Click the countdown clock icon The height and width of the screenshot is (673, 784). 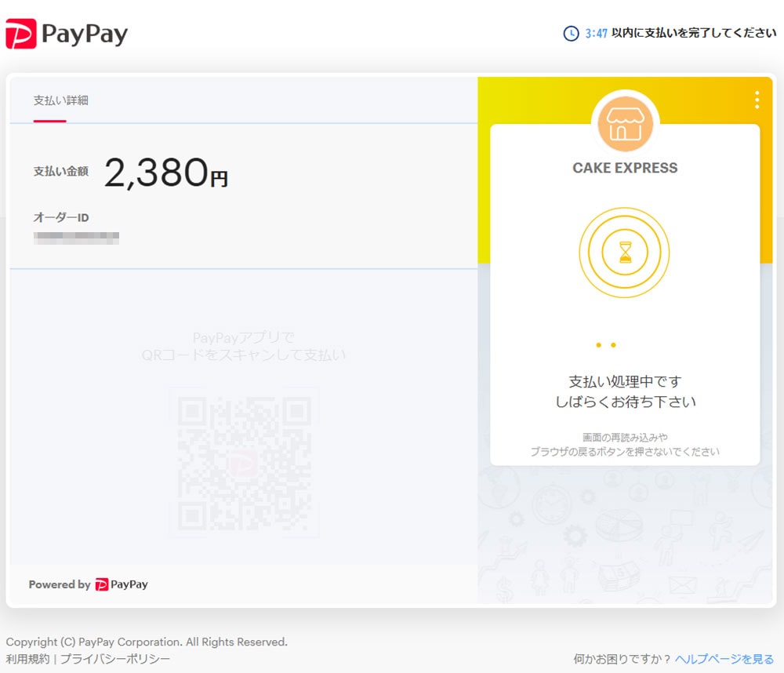coord(572,34)
